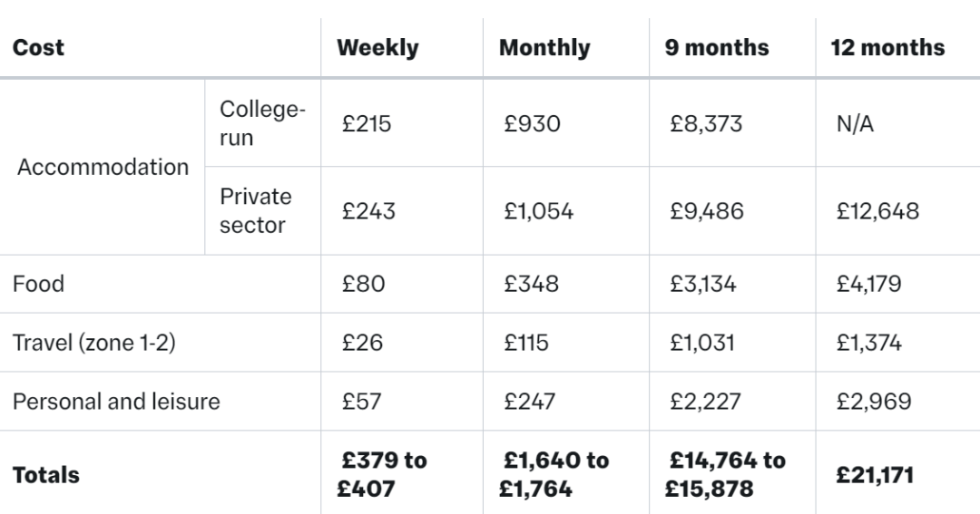Click the Travel (zone 1-2) row label
Screen dimensions: 980x514
coord(93,343)
